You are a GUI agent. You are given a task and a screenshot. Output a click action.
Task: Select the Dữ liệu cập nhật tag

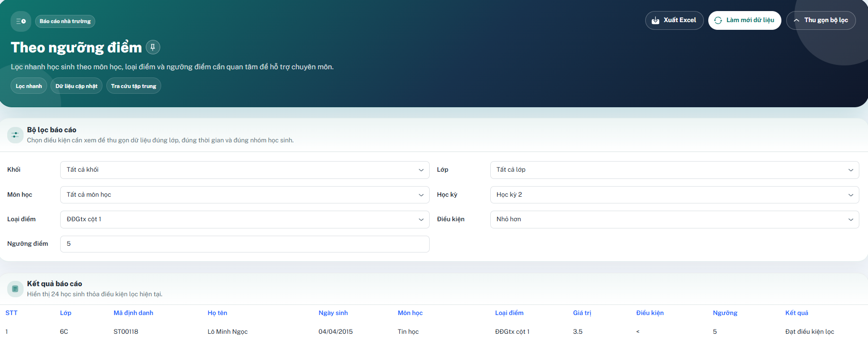click(x=77, y=86)
